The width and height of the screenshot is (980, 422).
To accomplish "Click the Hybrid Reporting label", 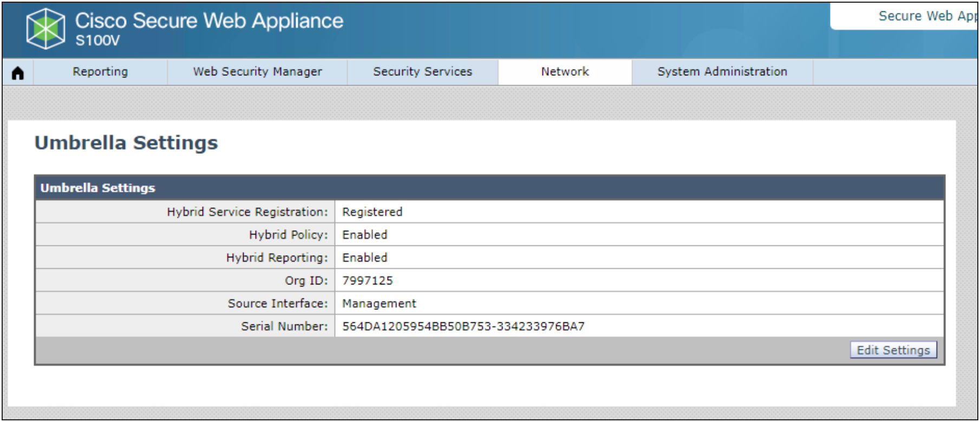I will (277, 257).
